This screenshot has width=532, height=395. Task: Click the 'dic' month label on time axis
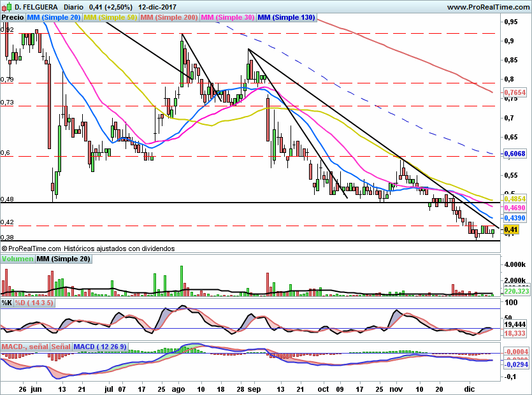coord(469,389)
